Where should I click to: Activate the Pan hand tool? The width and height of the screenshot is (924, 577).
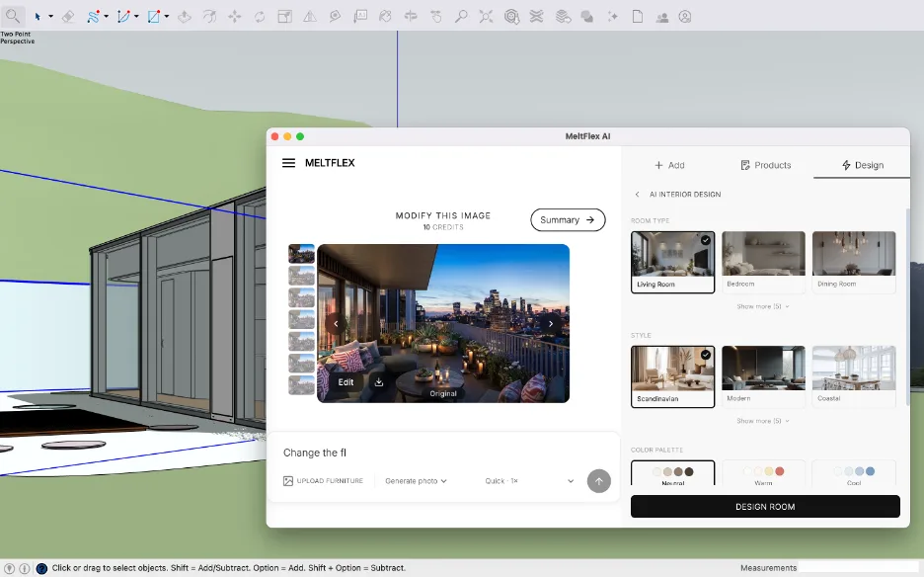[436, 17]
